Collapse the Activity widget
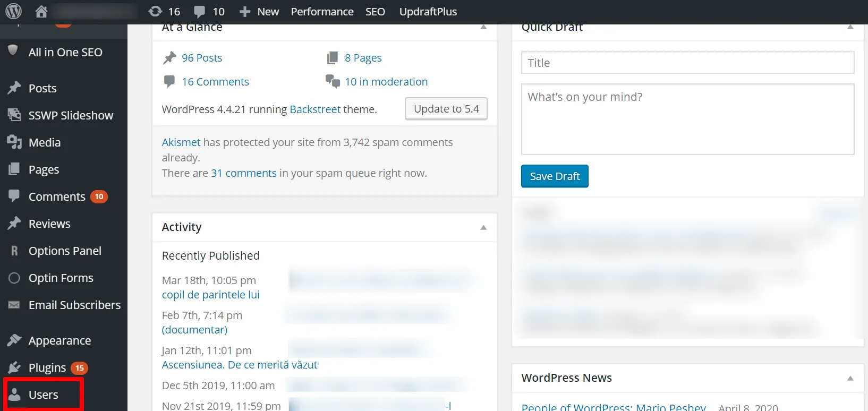The image size is (868, 411). click(483, 227)
